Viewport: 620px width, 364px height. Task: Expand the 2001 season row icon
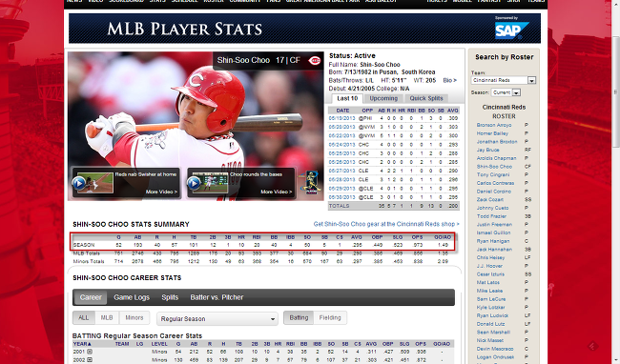pyautogui.click(x=90, y=352)
